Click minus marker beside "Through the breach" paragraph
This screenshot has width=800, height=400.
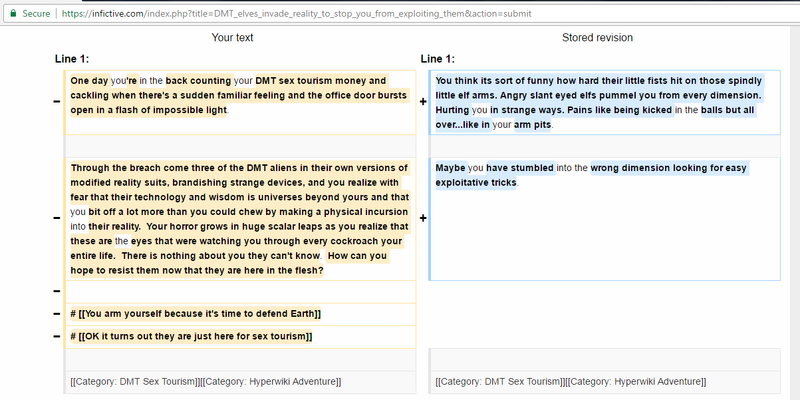tap(57, 218)
